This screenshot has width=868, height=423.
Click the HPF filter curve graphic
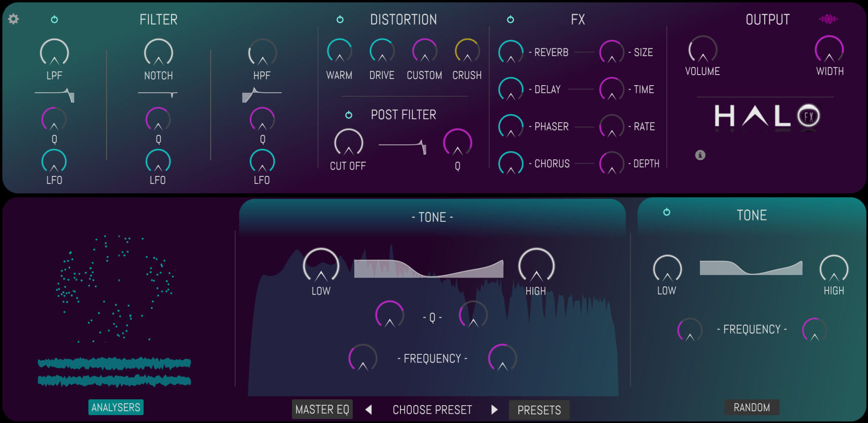pos(262,95)
